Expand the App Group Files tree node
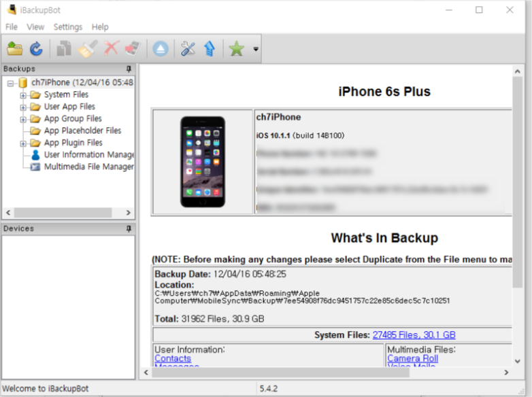The image size is (532, 397). coord(22,120)
